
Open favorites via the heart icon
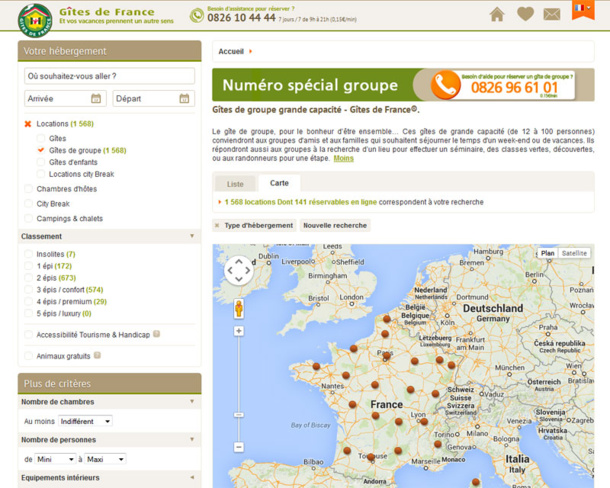(525, 14)
